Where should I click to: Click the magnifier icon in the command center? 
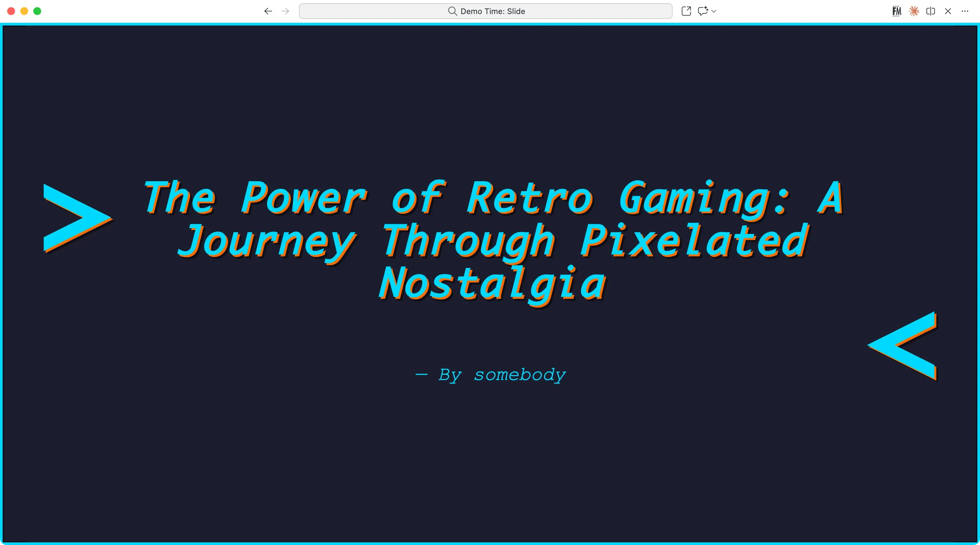tap(452, 11)
